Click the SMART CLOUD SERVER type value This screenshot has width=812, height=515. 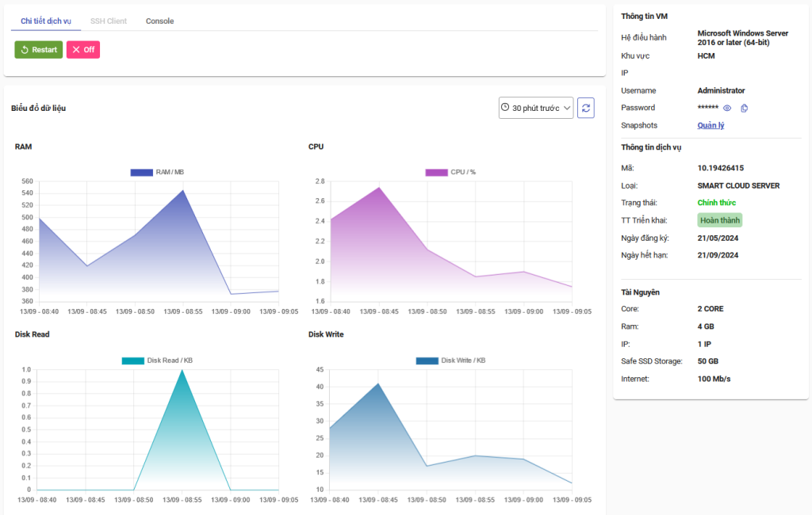click(x=738, y=186)
